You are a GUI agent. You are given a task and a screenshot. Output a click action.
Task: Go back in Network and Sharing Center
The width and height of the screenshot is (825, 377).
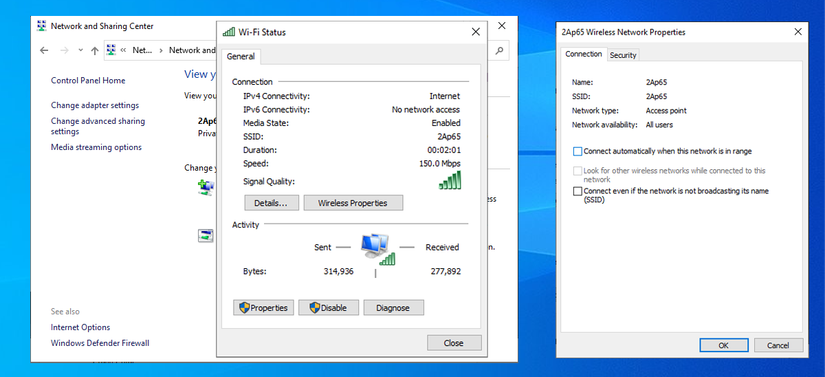(44, 50)
